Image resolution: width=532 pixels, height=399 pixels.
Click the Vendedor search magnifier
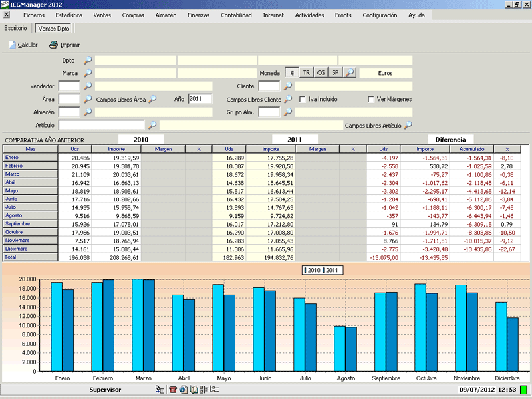tap(88, 86)
